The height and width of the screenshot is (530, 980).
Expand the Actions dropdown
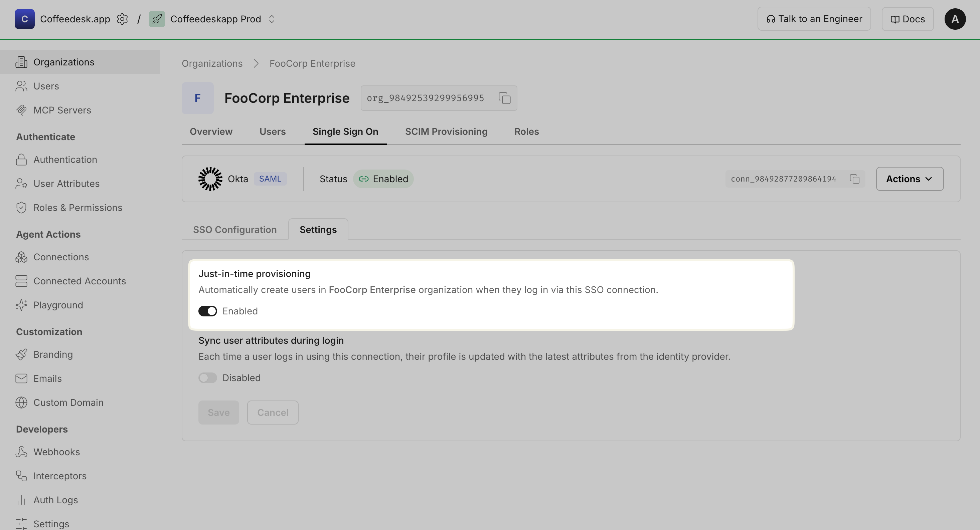pos(909,179)
